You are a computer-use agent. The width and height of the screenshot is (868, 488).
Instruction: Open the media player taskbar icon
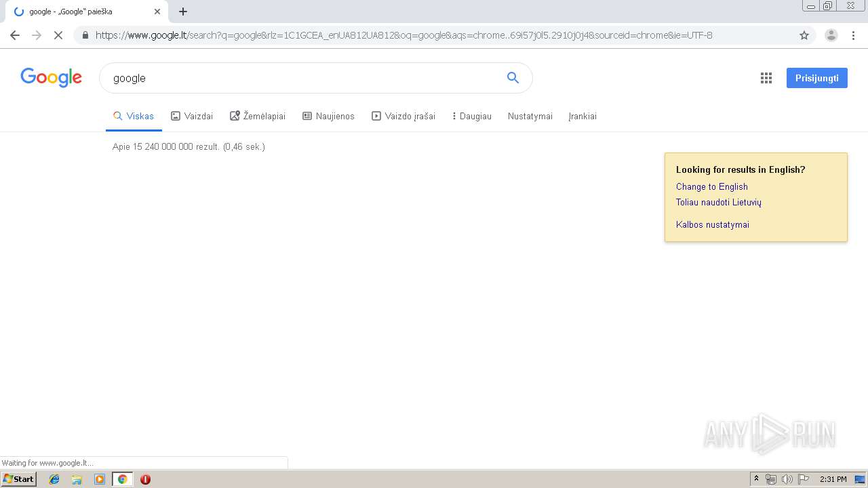coord(100,479)
